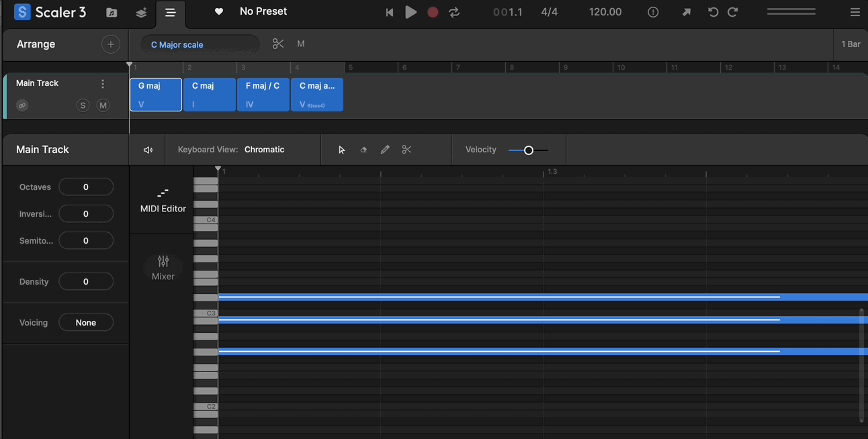Pick the pencil draw tool
This screenshot has height=439, width=868.
(x=385, y=150)
